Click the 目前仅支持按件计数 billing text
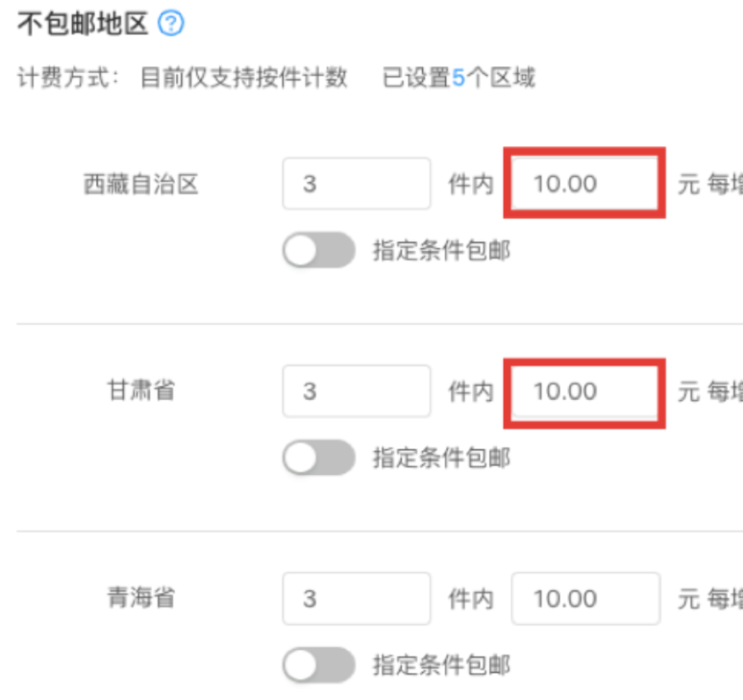Screen dimensions: 743x700 click(244, 77)
